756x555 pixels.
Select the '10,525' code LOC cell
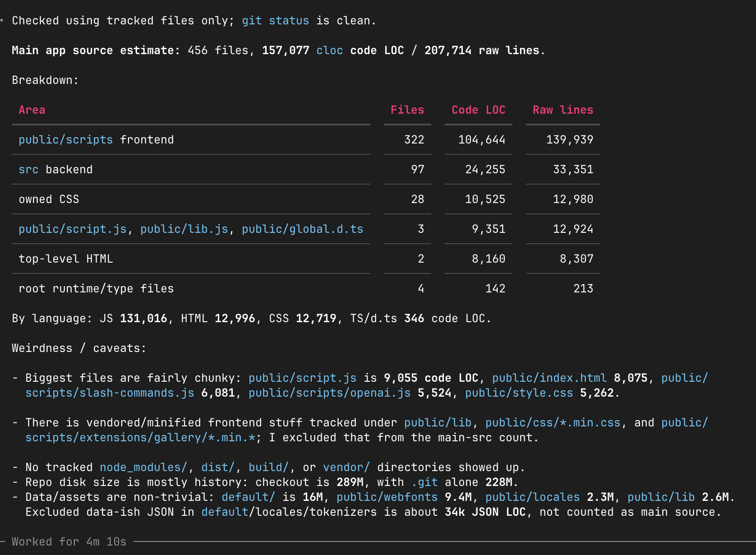click(x=485, y=199)
